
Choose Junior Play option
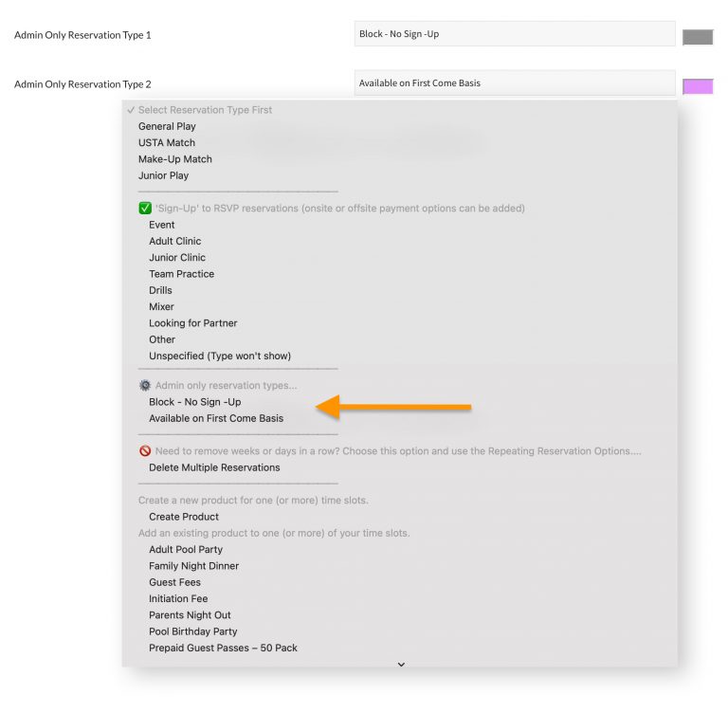(163, 175)
